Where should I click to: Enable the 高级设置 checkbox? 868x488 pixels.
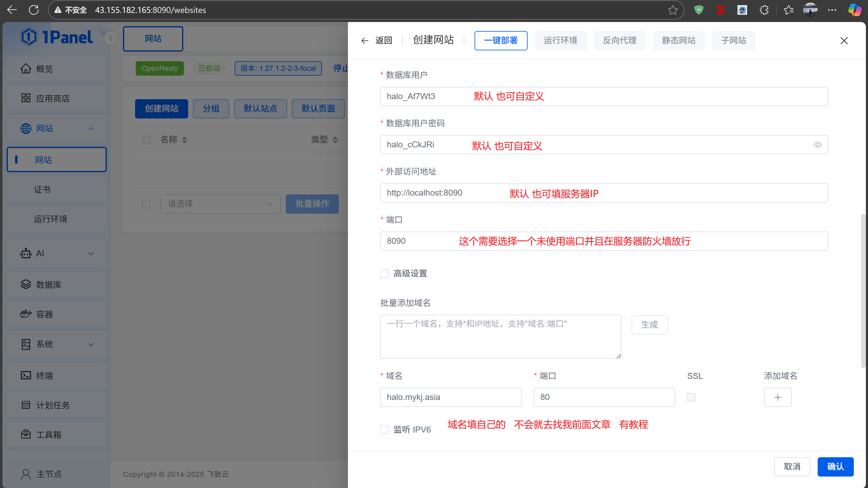(384, 273)
